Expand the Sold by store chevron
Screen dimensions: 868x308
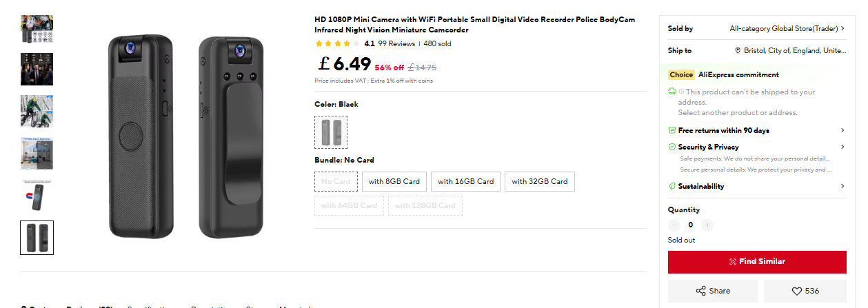click(843, 29)
